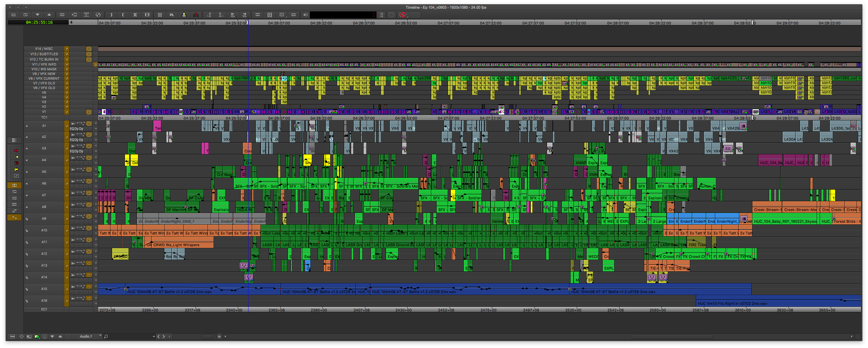Open the waveform display control on track A2

coord(73,135)
